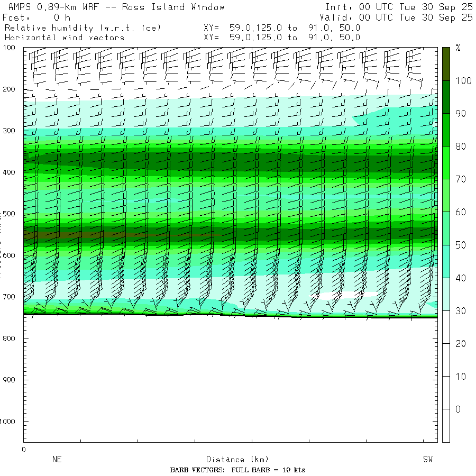Click the 90–100% dark green colorbar segment
The width and height of the screenshot is (476, 476).
tap(446, 97)
